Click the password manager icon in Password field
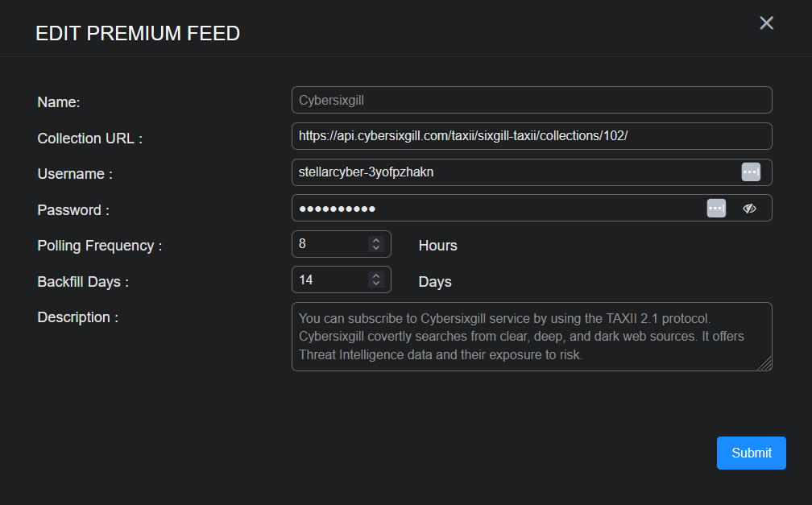The width and height of the screenshot is (812, 505). pos(716,208)
